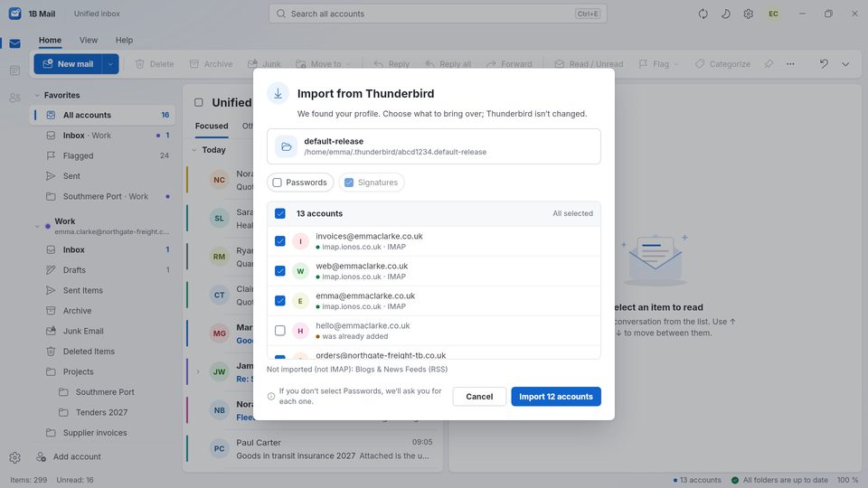The width and height of the screenshot is (868, 488).
Task: Open Supplier invoices folder
Action: [102, 433]
